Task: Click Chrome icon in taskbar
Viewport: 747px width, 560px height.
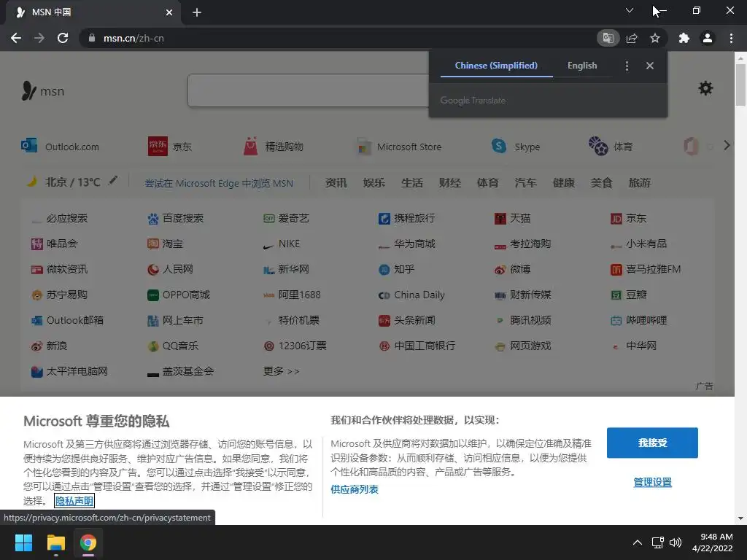Action: coord(88,542)
